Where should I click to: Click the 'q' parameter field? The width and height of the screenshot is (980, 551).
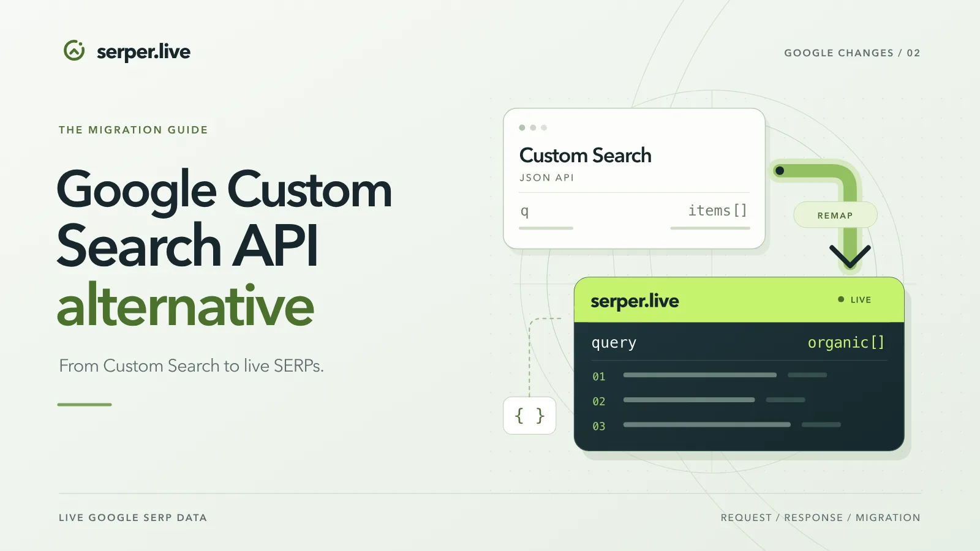coord(524,211)
